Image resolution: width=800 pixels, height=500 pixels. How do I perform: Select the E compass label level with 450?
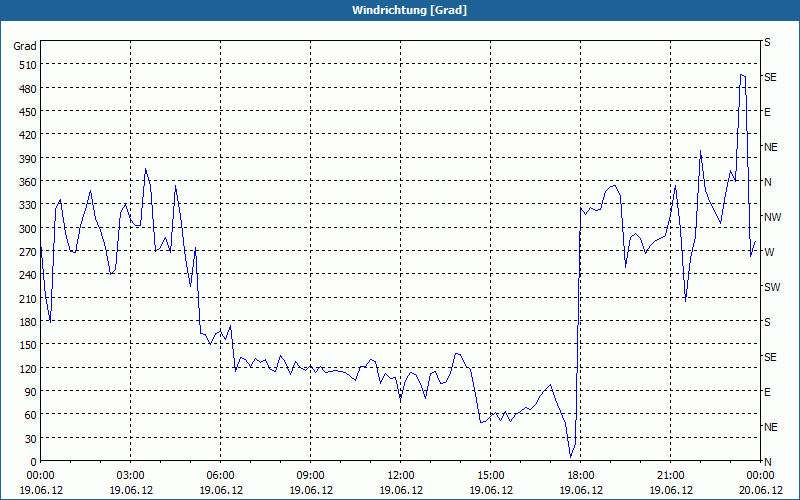[767, 112]
